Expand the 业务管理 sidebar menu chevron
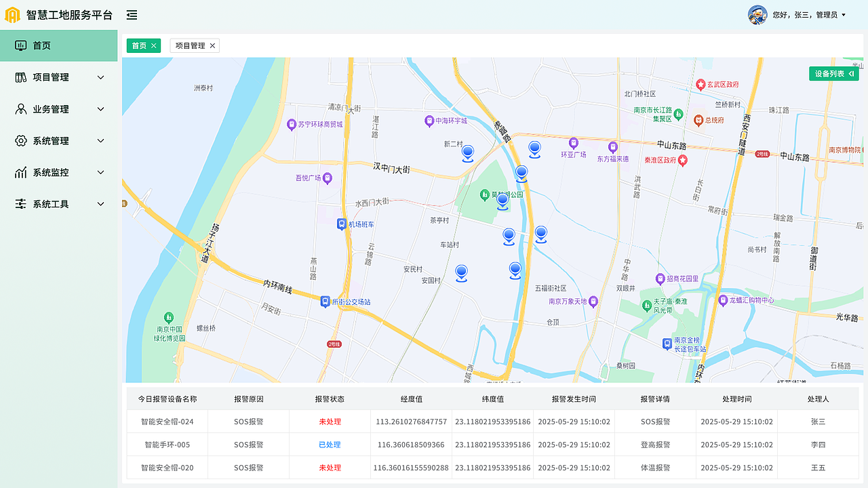 (100, 108)
